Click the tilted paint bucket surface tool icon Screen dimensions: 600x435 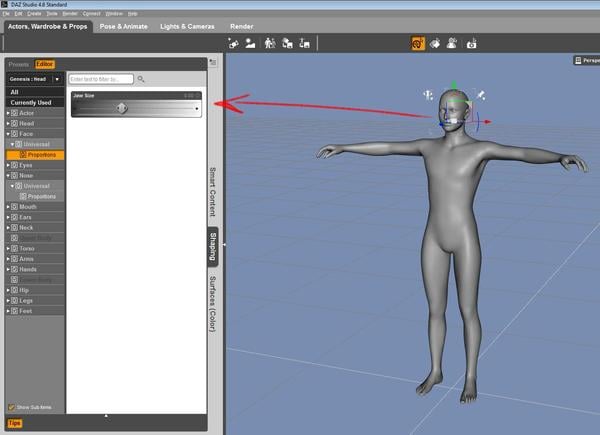(435, 44)
